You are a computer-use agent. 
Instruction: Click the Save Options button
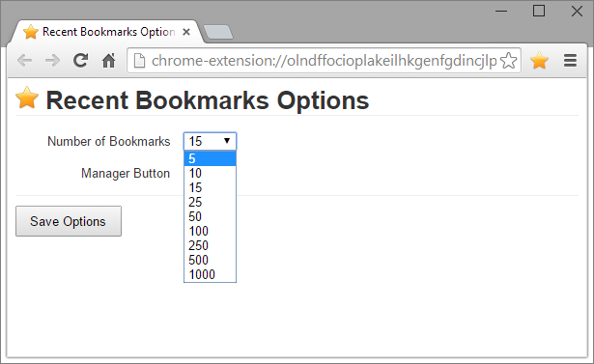69,221
